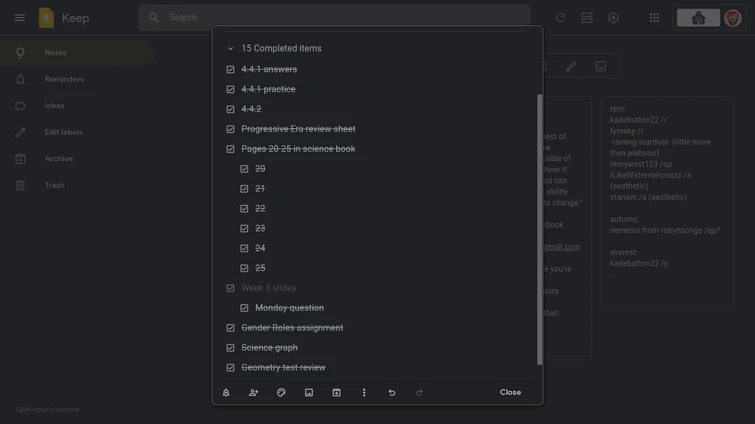755x424 pixels.
Task: Click the text Science graph
Action: (x=269, y=348)
